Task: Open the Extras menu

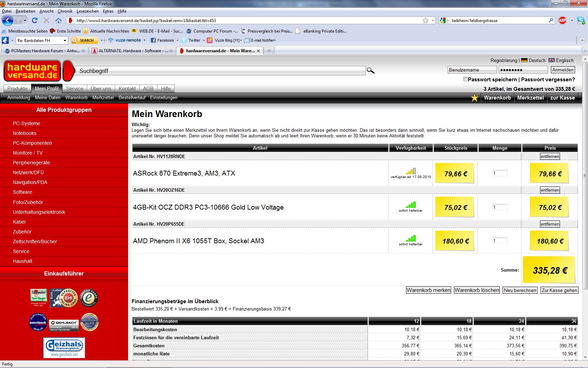Action: pos(108,11)
